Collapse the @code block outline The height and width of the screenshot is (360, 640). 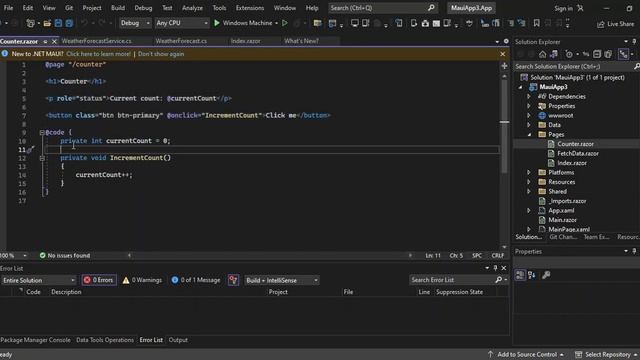click(x=42, y=132)
